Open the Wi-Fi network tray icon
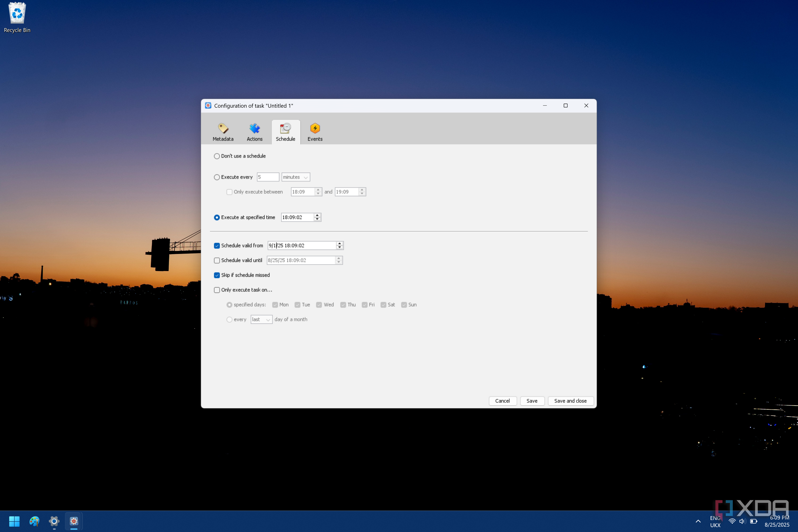Viewport: 798px width, 532px height. 732,521
